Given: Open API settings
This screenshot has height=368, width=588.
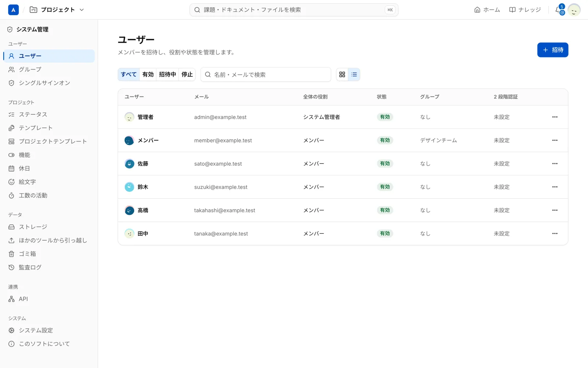Looking at the screenshot, I should [49, 299].
